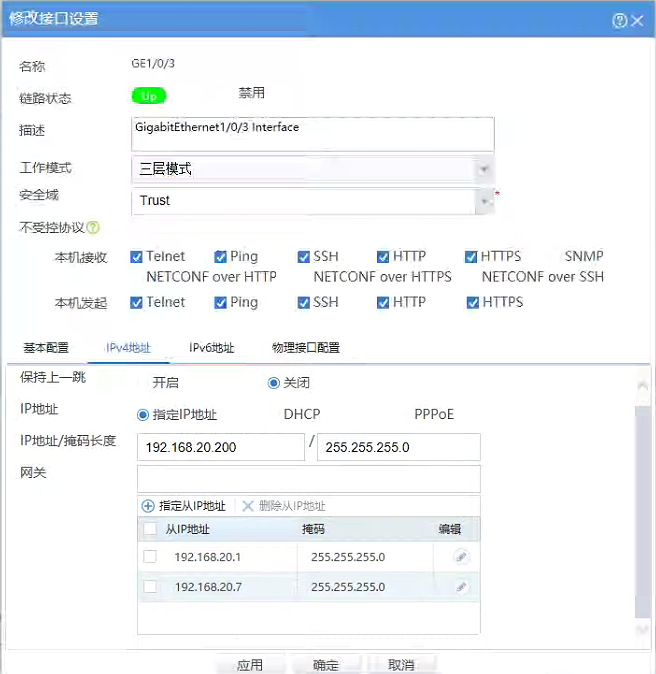The height and width of the screenshot is (674, 656).
Task: Click the 删除从IP地址 link
Action: point(292,506)
